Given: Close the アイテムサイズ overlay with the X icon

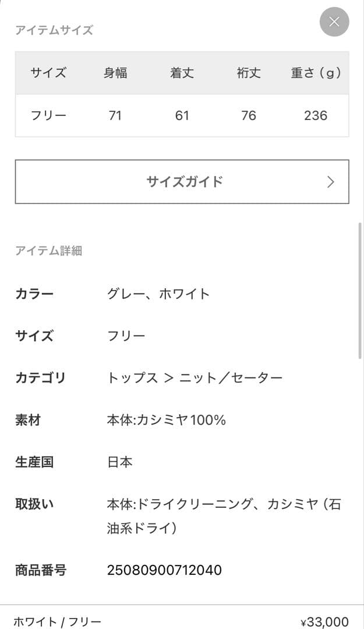Looking at the screenshot, I should click(x=334, y=22).
